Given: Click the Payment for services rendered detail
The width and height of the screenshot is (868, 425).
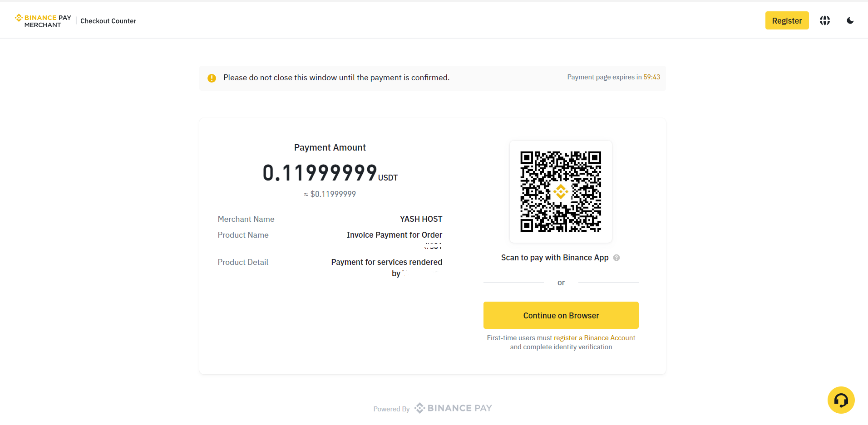Looking at the screenshot, I should [x=386, y=262].
